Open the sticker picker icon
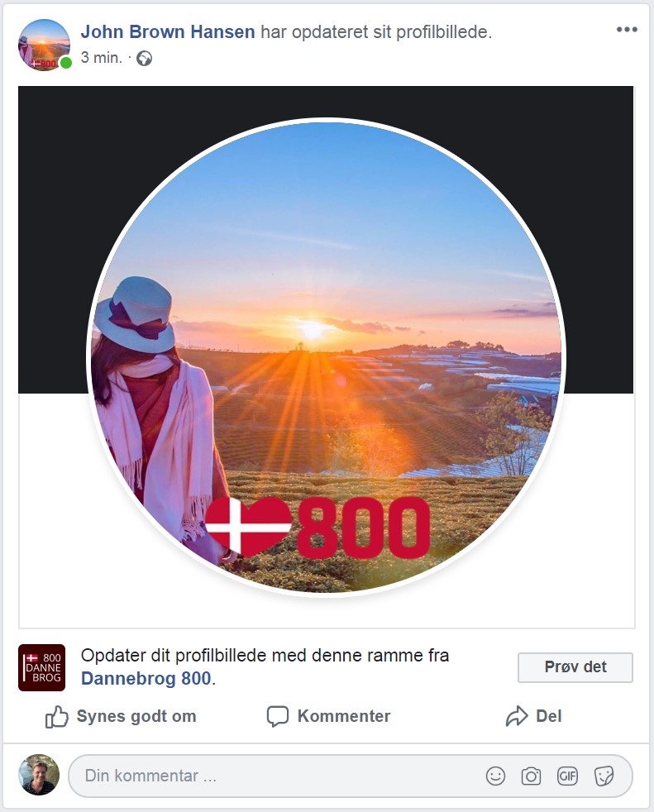 [x=604, y=776]
